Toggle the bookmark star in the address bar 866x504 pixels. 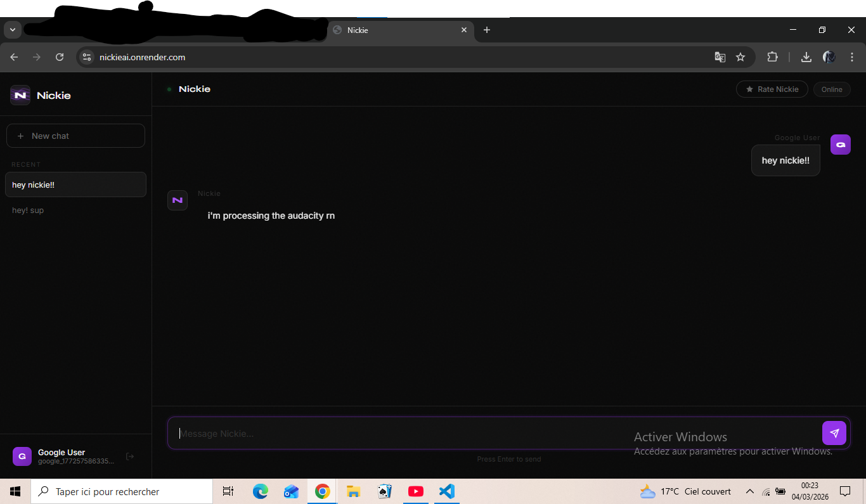pos(740,57)
